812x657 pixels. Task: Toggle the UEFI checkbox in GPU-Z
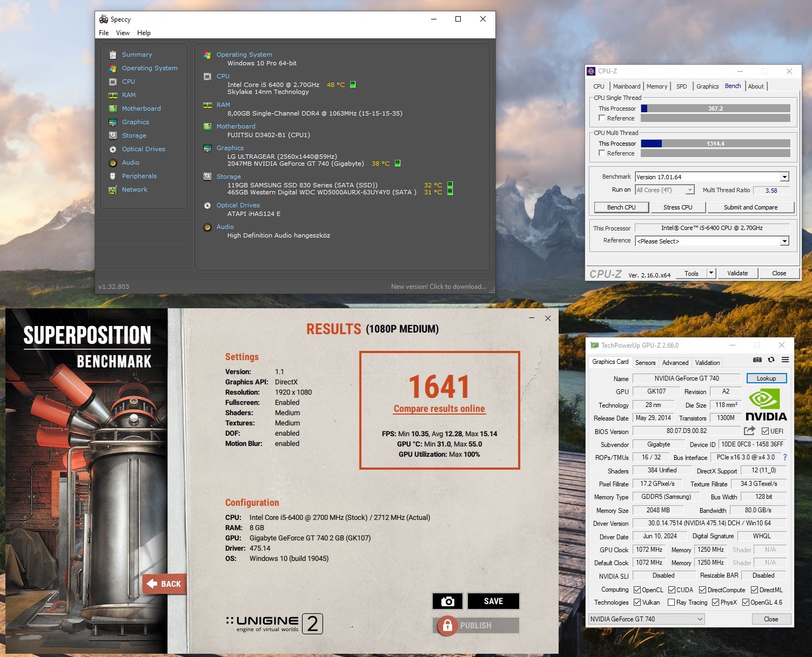[765, 431]
